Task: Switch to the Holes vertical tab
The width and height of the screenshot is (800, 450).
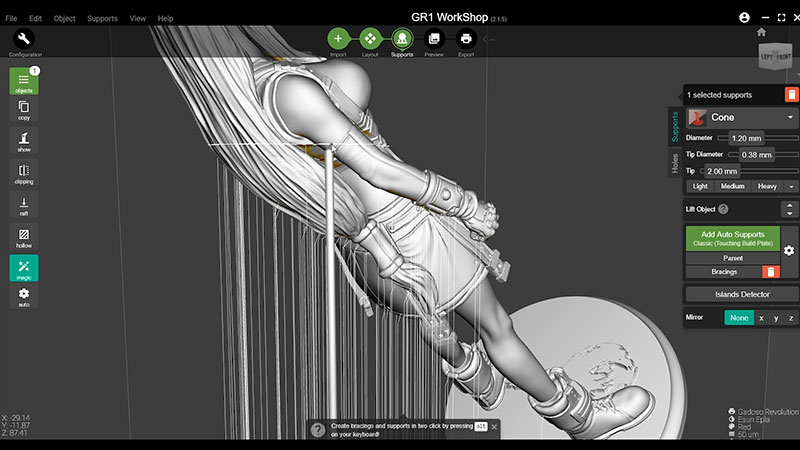Action: pos(675,163)
